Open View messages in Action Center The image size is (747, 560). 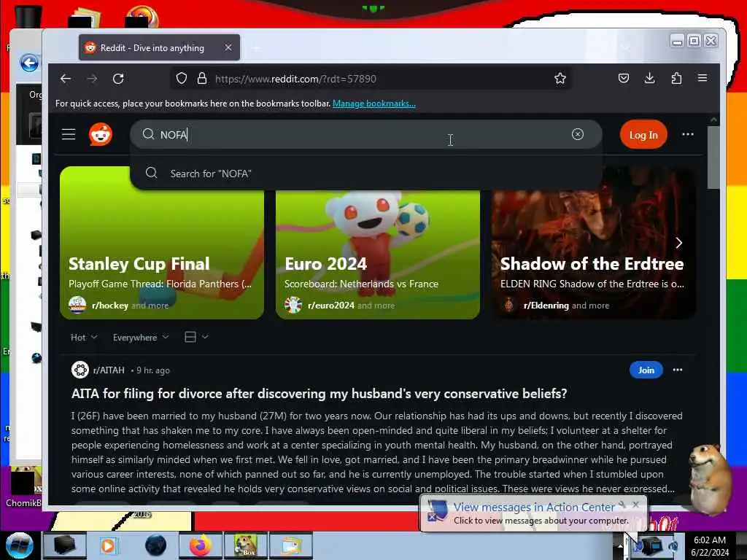(x=534, y=507)
